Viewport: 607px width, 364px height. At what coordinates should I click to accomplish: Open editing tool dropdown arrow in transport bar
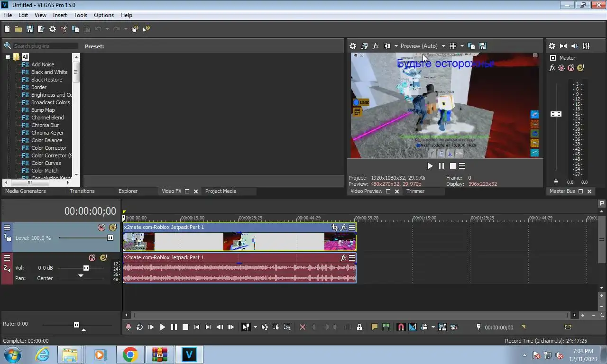[x=255, y=327]
